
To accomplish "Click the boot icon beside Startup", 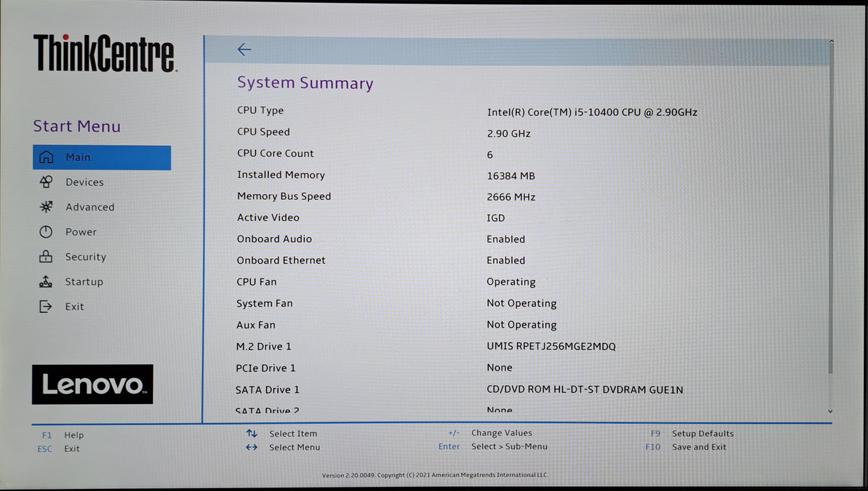I will click(46, 282).
